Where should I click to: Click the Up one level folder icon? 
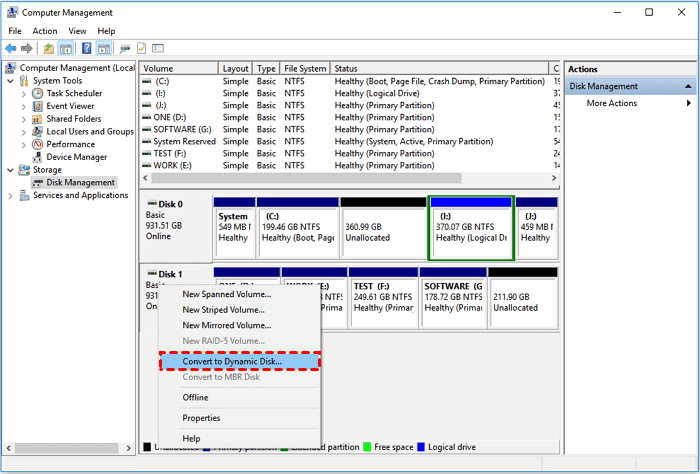point(48,48)
